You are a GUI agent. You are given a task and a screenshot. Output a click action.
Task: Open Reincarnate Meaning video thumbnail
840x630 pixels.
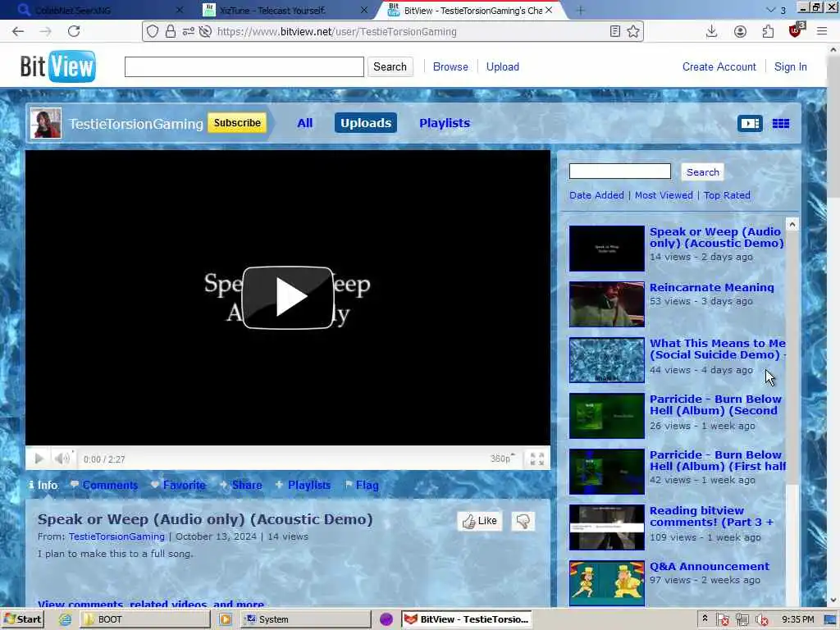tap(606, 304)
